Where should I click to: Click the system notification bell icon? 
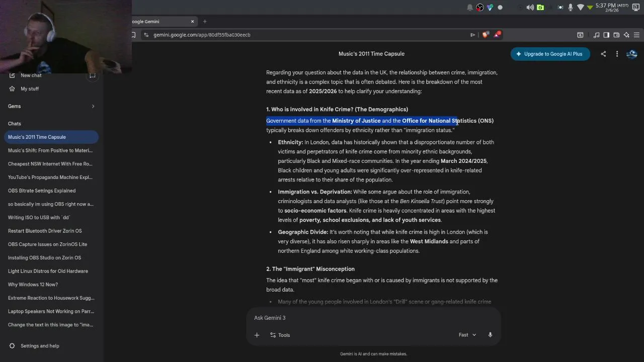tap(470, 7)
